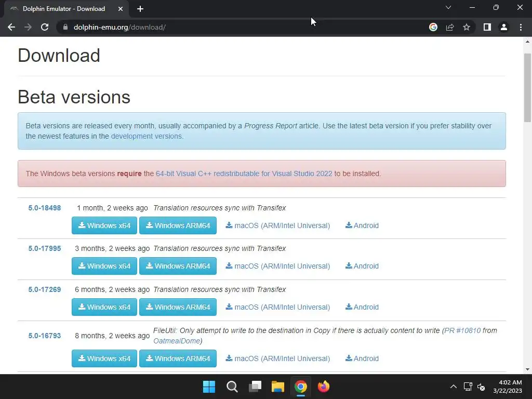The height and width of the screenshot is (399, 532).
Task: Follow the development versions link
Action: tap(147, 137)
